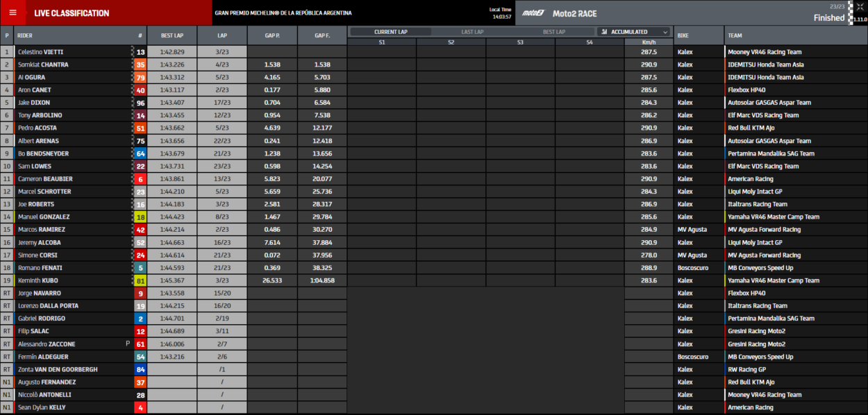Image resolution: width=868 pixels, height=415 pixels.
Task: Select rider Somkiat CHANTRA
Action: tap(43, 65)
